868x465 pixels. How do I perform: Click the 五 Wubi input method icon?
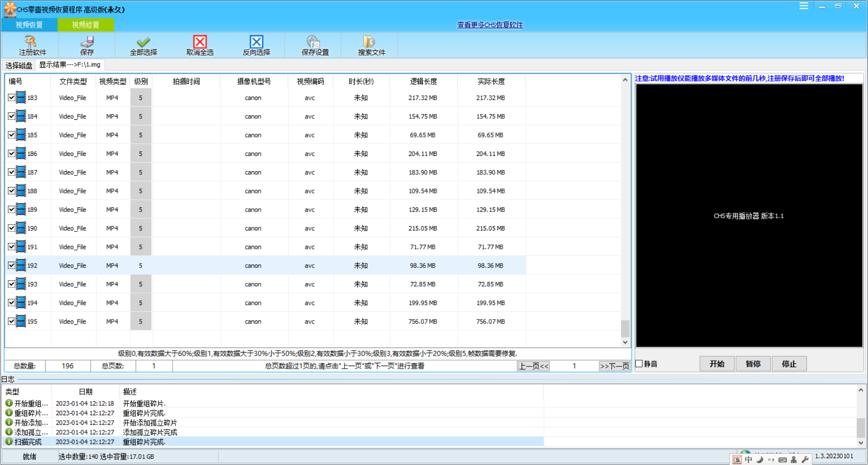pyautogui.click(x=737, y=460)
